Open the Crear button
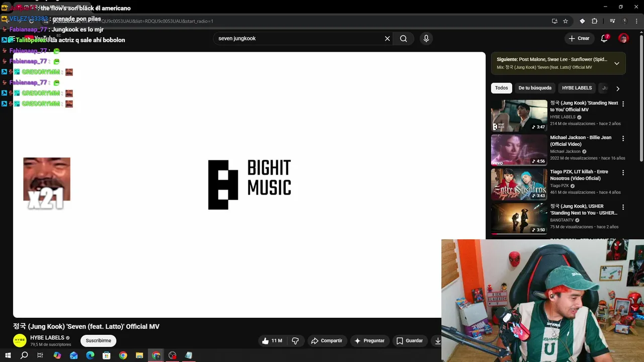Image resolution: width=644 pixels, height=362 pixels. [x=579, y=39]
